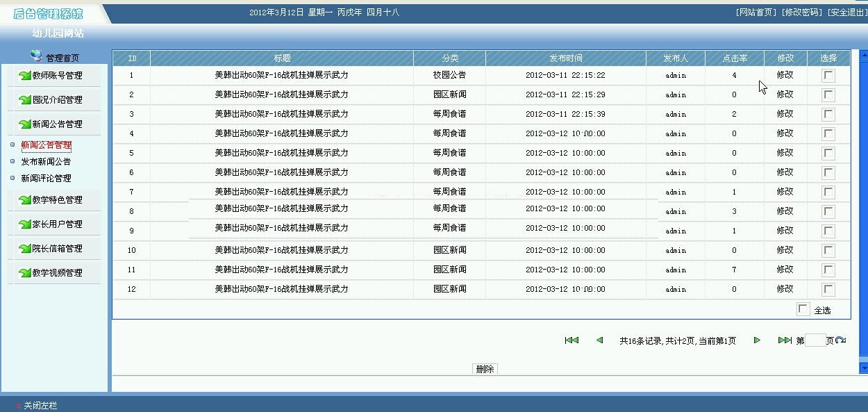The width and height of the screenshot is (868, 412).
Task: Click the red X icon beside 关闭左栏
Action: click(x=18, y=406)
